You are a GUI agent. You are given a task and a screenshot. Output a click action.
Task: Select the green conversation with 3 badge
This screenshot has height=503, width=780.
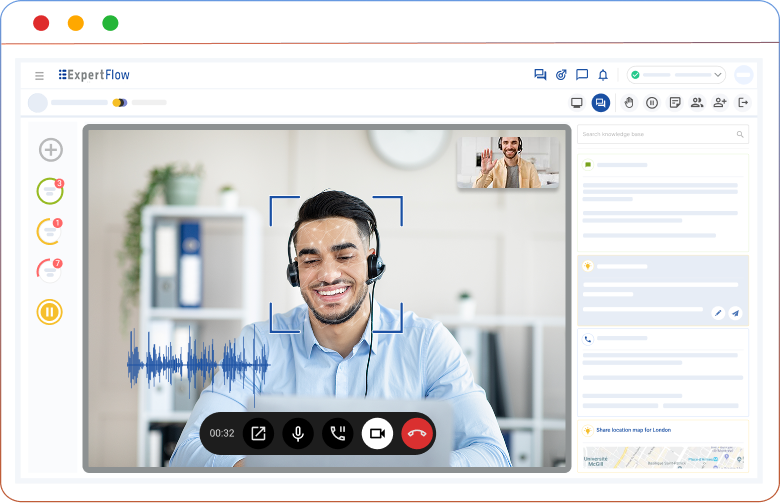(49, 191)
